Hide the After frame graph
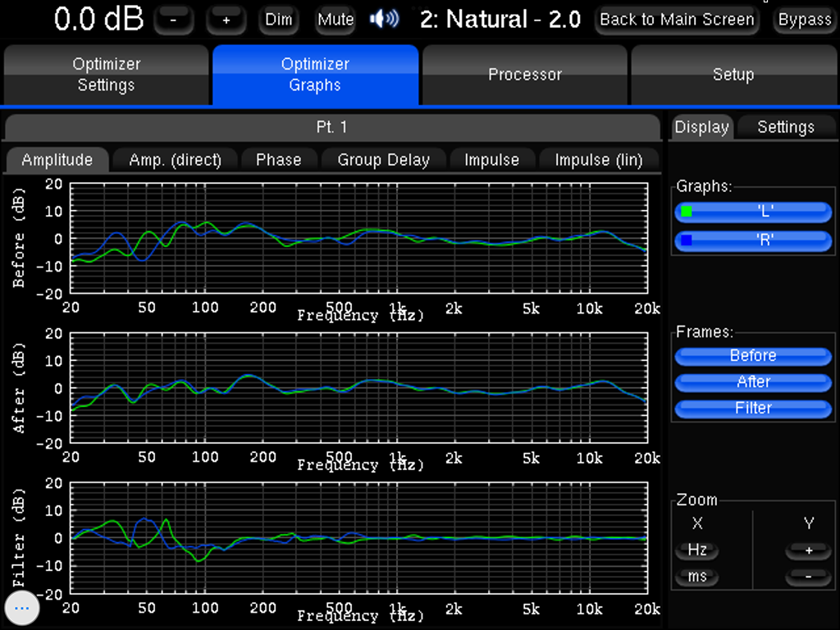Image resolution: width=840 pixels, height=630 pixels. [753, 382]
